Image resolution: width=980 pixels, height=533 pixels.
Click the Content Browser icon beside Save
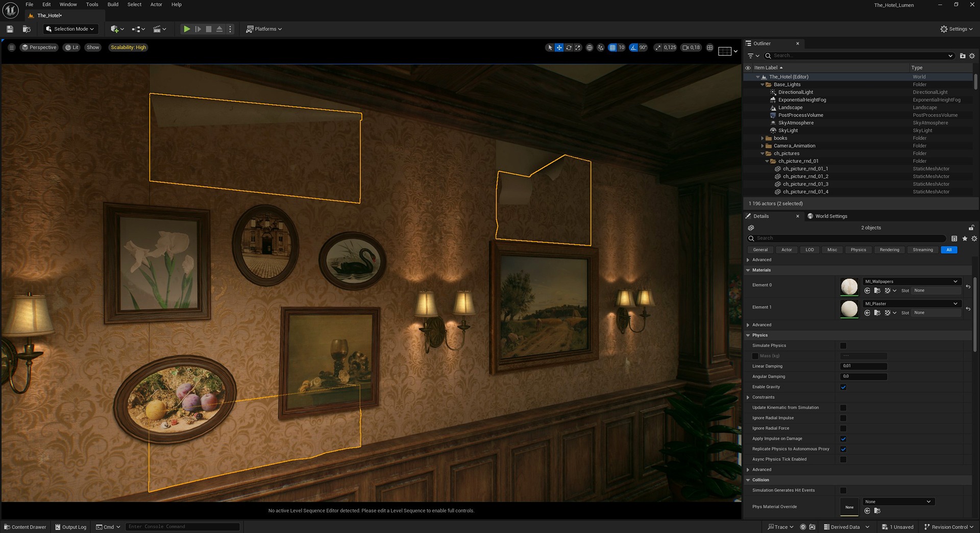click(27, 29)
